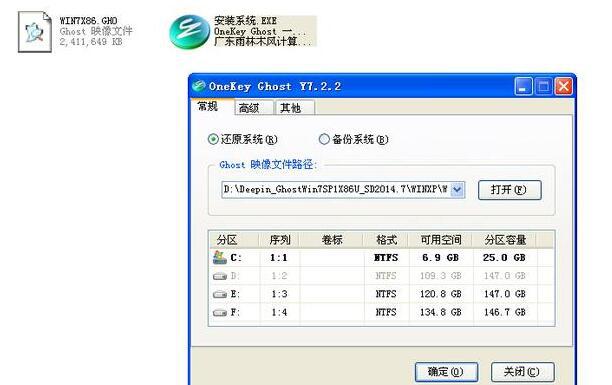The height and width of the screenshot is (385, 612).
Task: Maximize the OneKey Ghost window
Action: [x=543, y=86]
